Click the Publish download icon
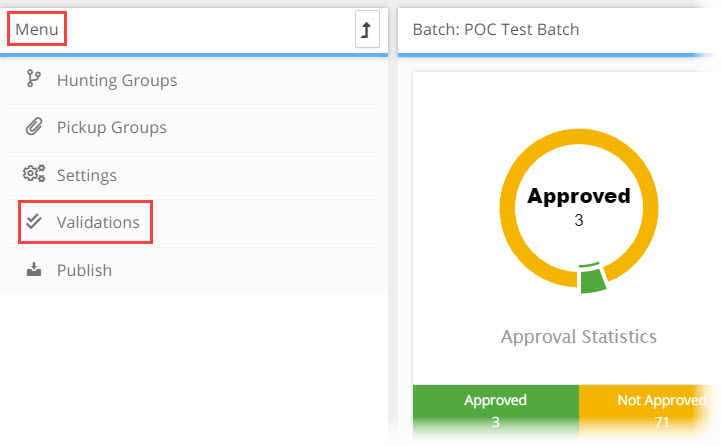Viewport: 722px width, 447px height. (34, 269)
